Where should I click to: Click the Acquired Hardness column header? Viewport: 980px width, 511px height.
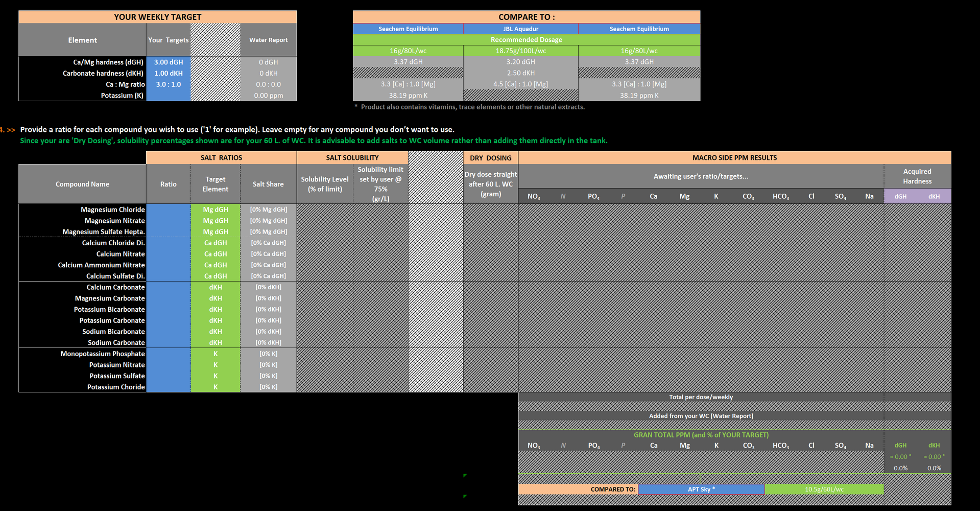(x=917, y=176)
